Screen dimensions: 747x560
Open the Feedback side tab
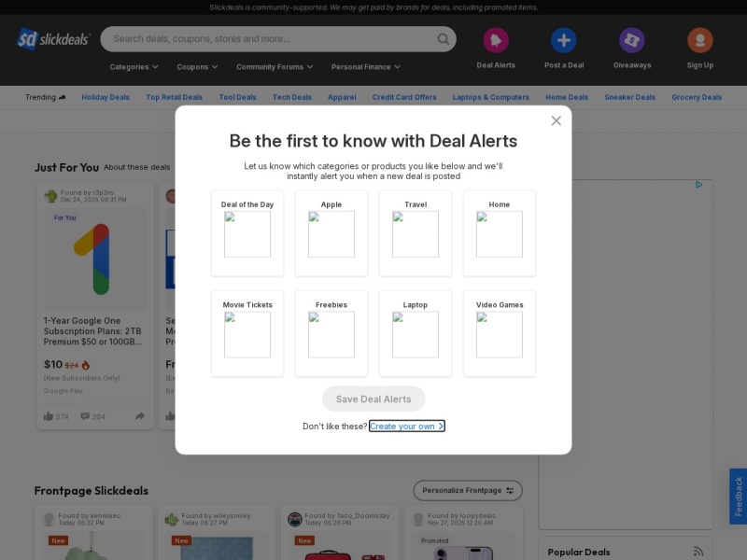(738, 497)
